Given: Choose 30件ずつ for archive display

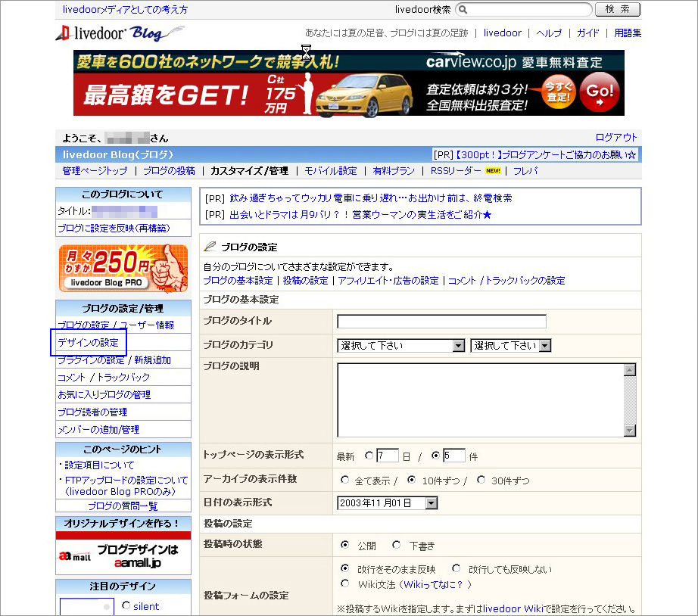Looking at the screenshot, I should 481,480.
